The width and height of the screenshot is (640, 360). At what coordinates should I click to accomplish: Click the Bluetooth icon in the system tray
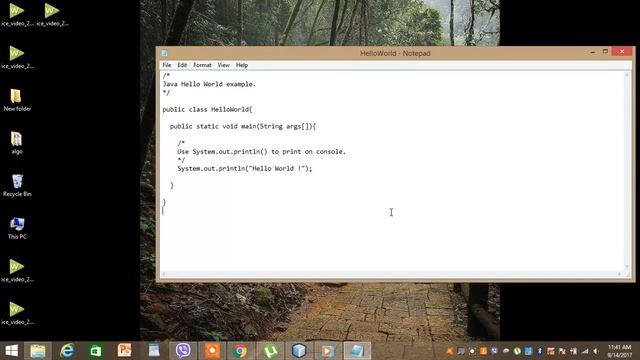(539, 351)
